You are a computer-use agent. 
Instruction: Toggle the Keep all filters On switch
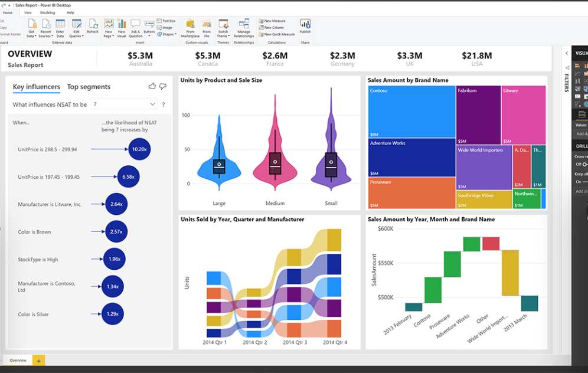(585, 181)
